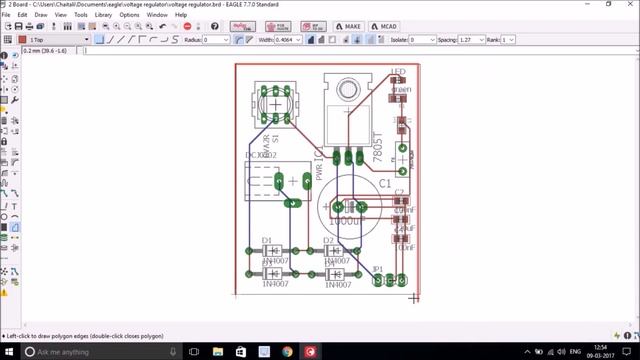Select the Arc draw tool
This screenshot has width=640, height=360.
(x=15, y=217)
